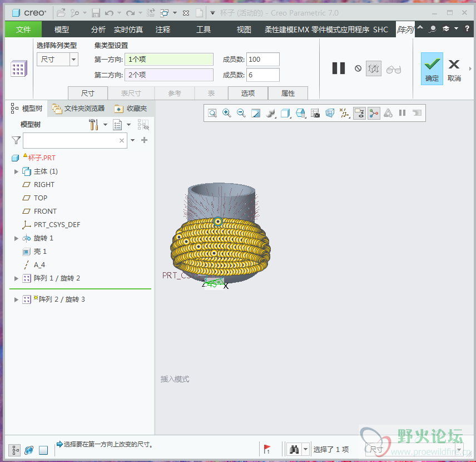Screen dimensions: 476x462
Task: Open the view manager camera icon
Action: (x=315, y=114)
